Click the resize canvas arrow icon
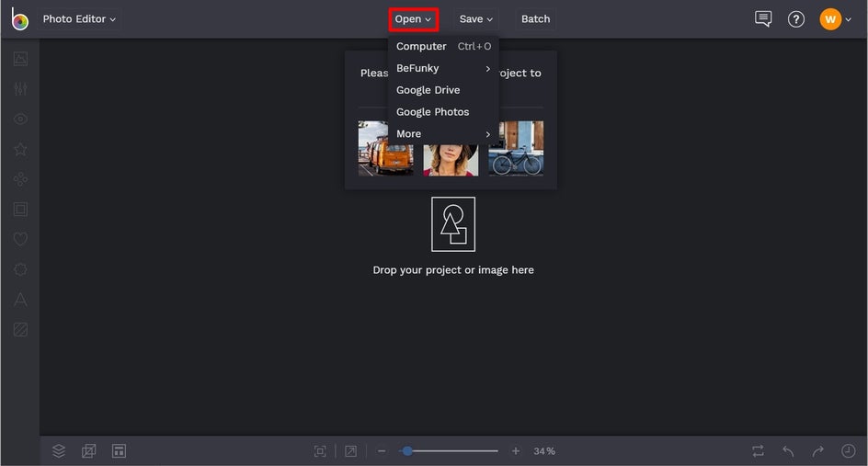The height and width of the screenshot is (466, 868). [350, 451]
